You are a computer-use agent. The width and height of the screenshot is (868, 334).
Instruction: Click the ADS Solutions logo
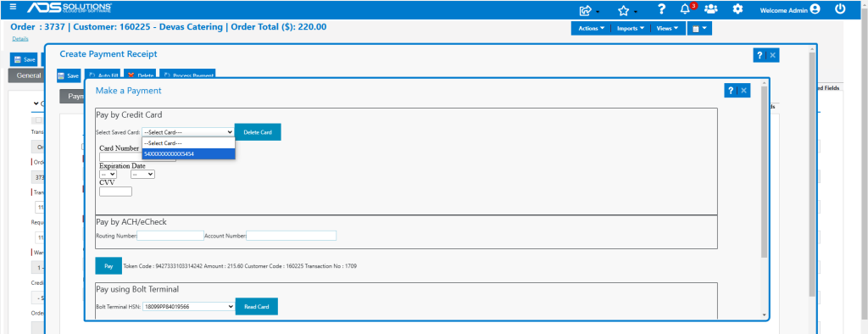click(70, 8)
